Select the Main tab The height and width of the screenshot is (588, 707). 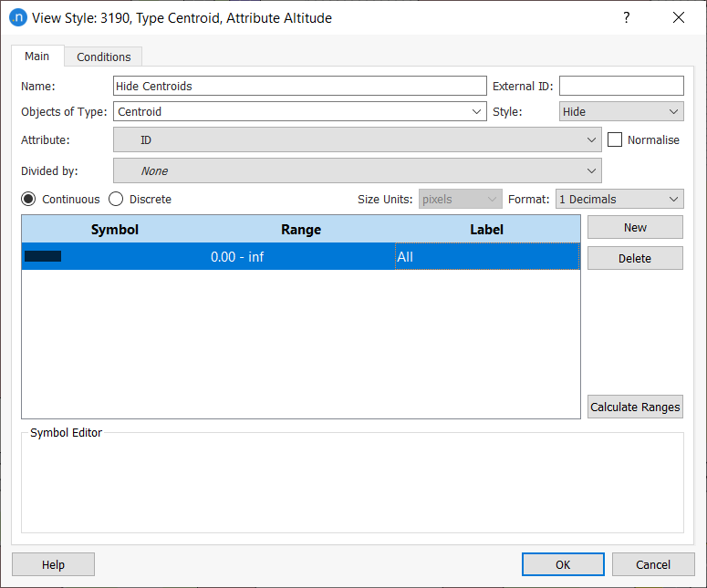pos(37,57)
